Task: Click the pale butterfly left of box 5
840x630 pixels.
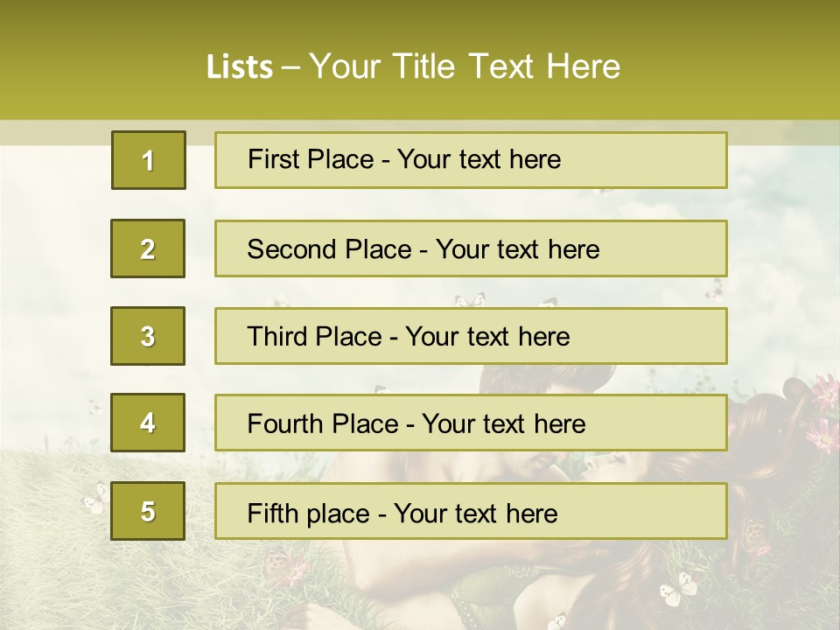Action: pyautogui.click(x=93, y=504)
